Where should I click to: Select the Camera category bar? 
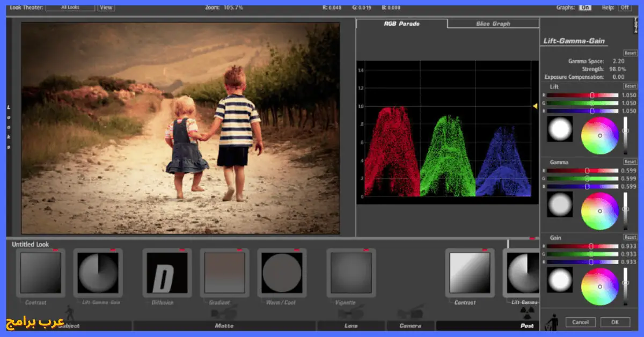pos(411,326)
